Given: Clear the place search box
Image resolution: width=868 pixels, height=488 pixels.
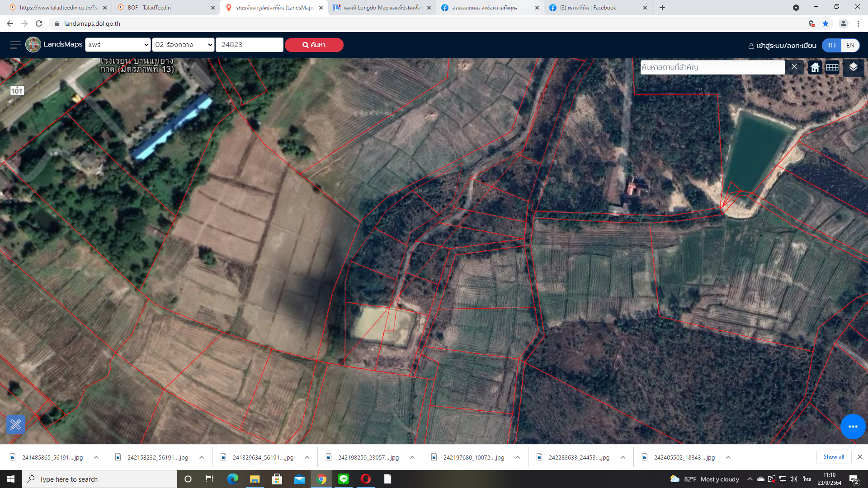Looking at the screenshot, I should tap(794, 67).
